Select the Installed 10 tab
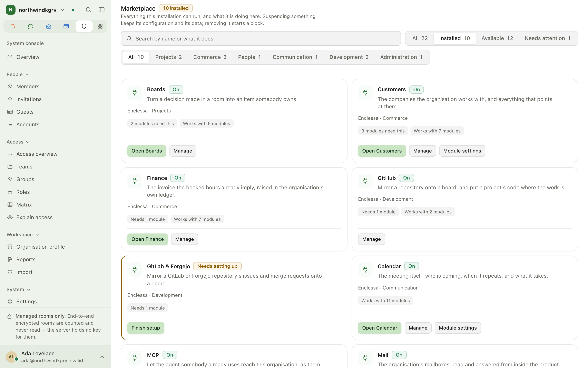Image resolution: width=588 pixels, height=368 pixels. 454,38
